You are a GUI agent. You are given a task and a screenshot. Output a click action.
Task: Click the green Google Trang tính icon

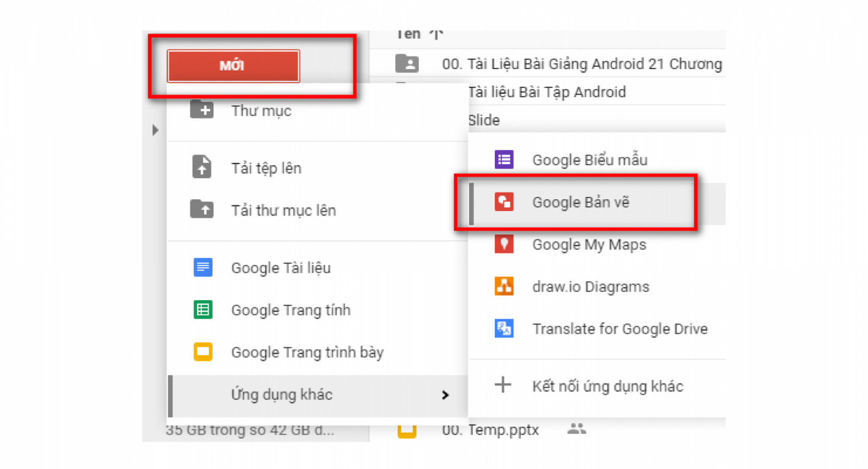coord(203,310)
